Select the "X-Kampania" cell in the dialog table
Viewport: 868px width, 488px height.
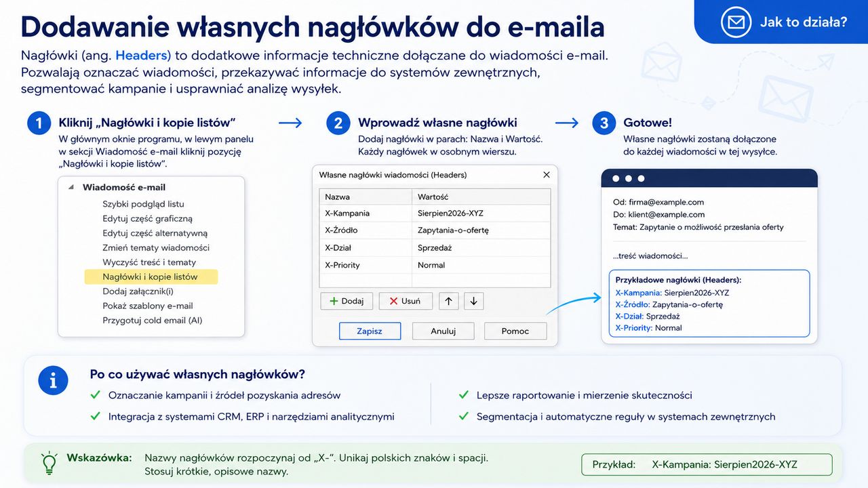click(366, 213)
